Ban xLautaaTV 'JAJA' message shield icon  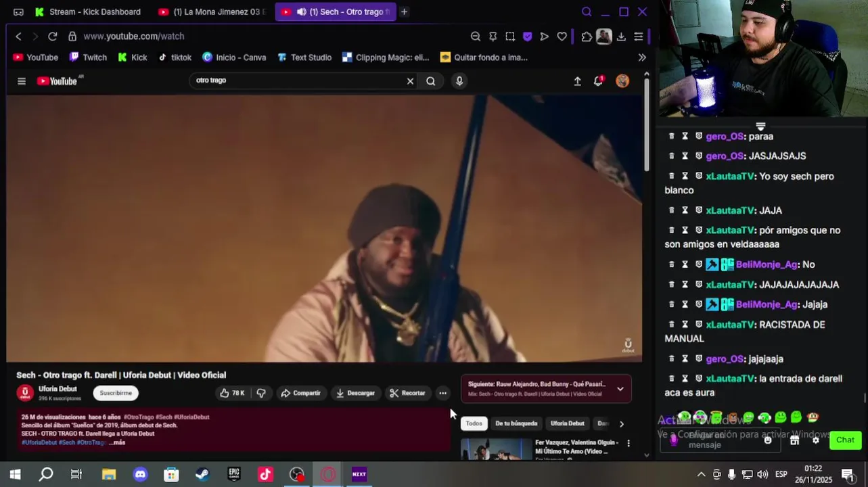tap(699, 210)
